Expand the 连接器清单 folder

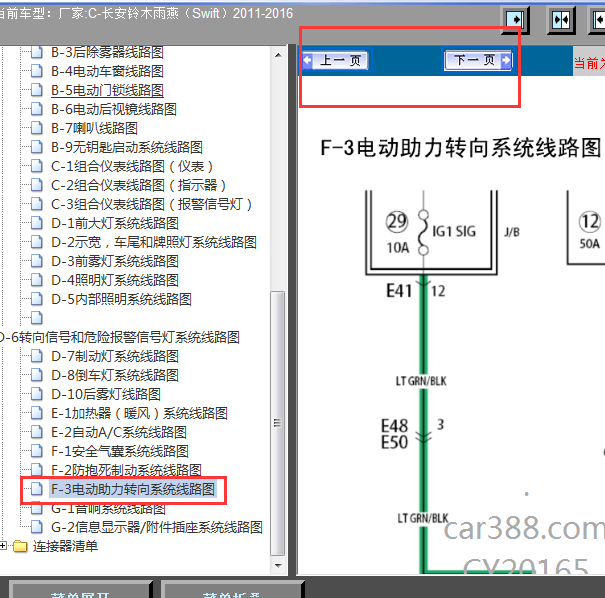pos(3,546)
